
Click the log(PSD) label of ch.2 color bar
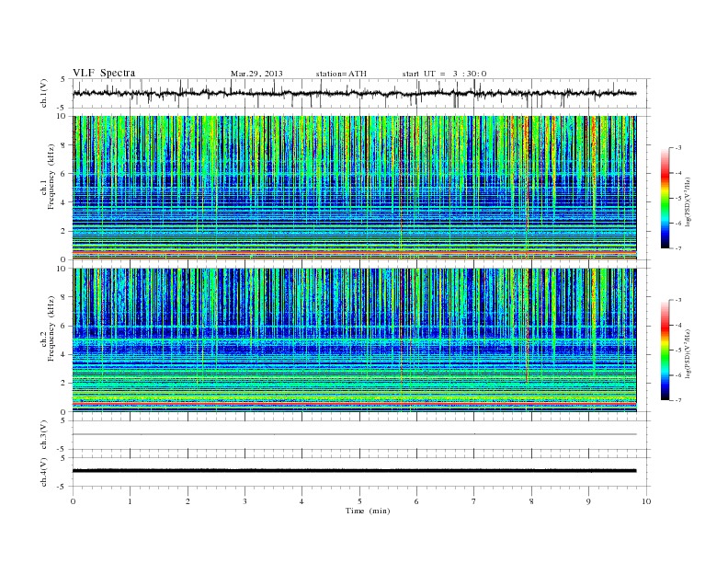688,354
